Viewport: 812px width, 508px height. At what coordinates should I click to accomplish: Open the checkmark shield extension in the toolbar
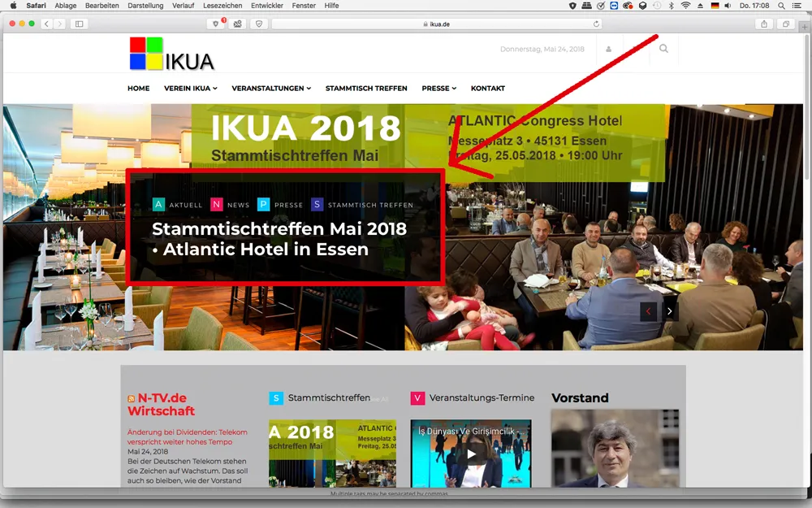(259, 24)
